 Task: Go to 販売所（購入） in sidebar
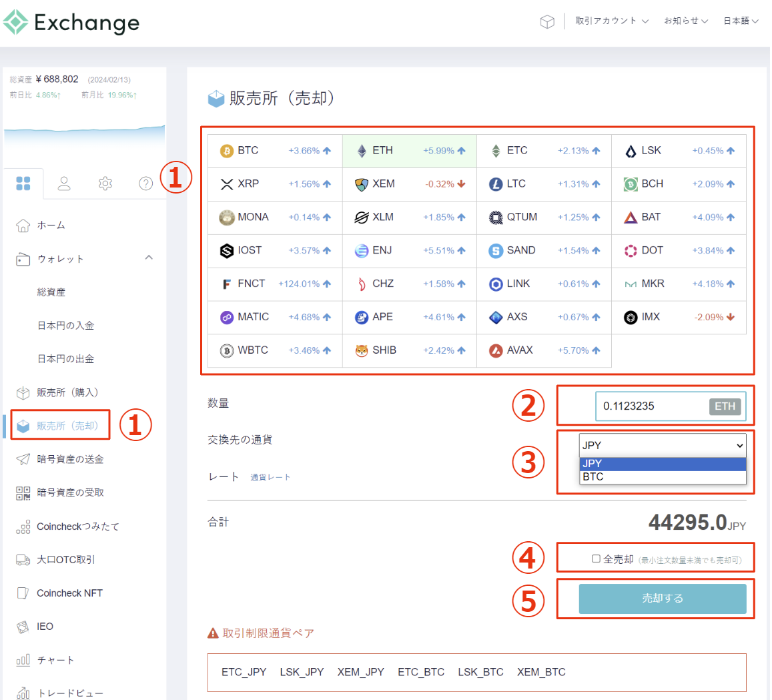click(x=67, y=392)
